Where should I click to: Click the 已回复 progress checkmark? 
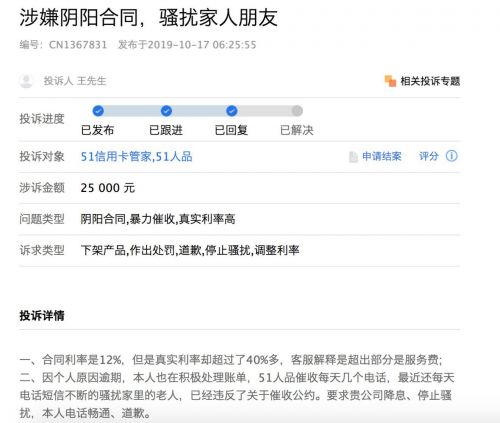(x=232, y=111)
